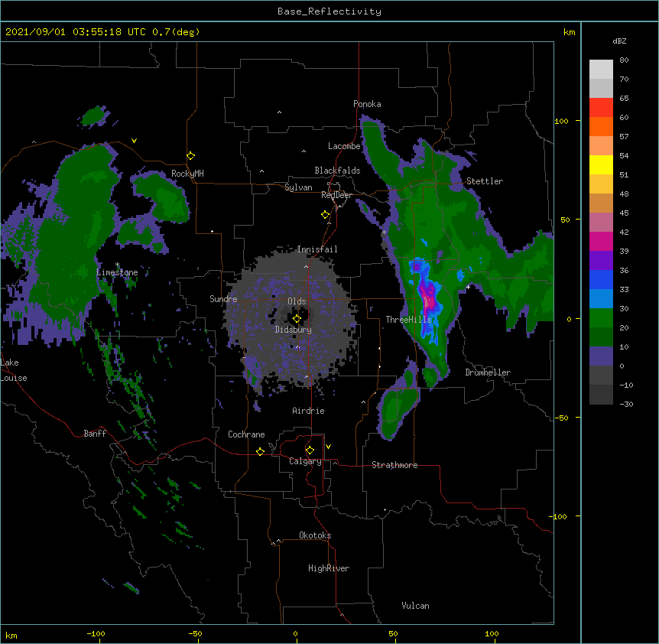
Task: Click the ThreeHills label
Action: tap(408, 320)
